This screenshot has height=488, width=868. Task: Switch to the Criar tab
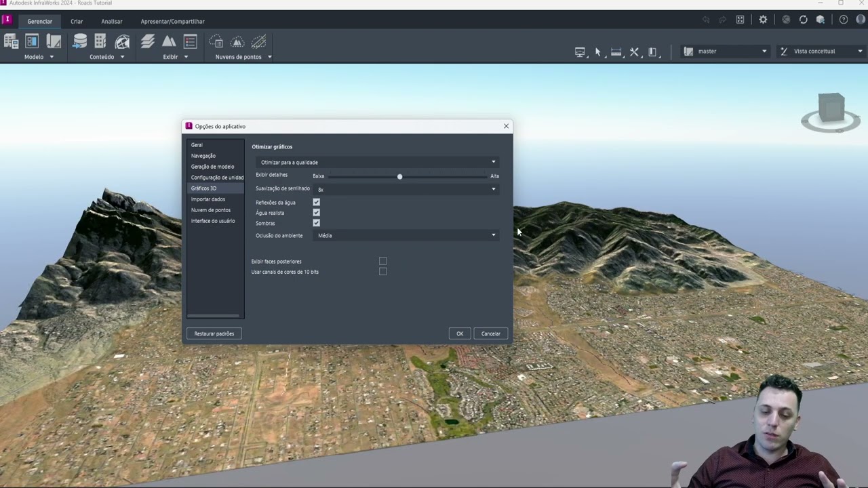pos(77,21)
